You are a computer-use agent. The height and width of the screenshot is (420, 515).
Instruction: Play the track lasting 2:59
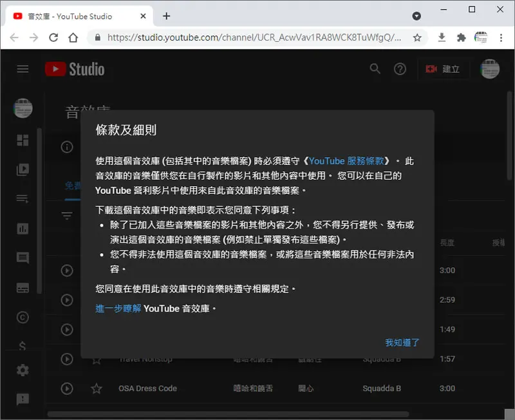click(x=67, y=300)
